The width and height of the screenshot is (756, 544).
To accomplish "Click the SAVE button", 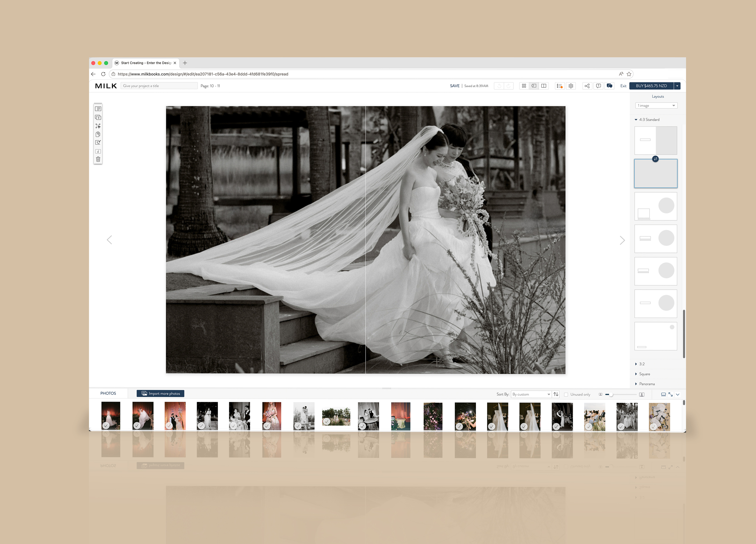I will click(x=455, y=86).
